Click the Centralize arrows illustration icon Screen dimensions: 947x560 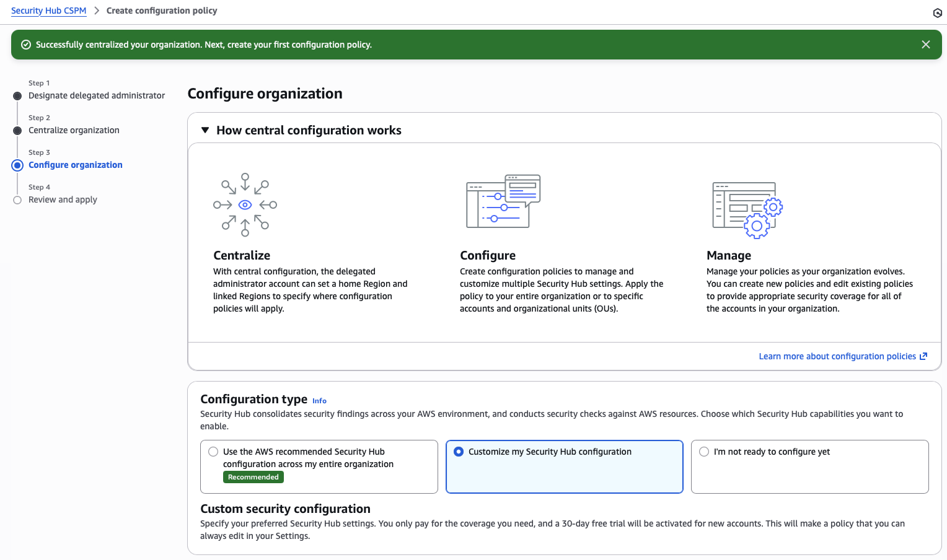[x=245, y=205]
